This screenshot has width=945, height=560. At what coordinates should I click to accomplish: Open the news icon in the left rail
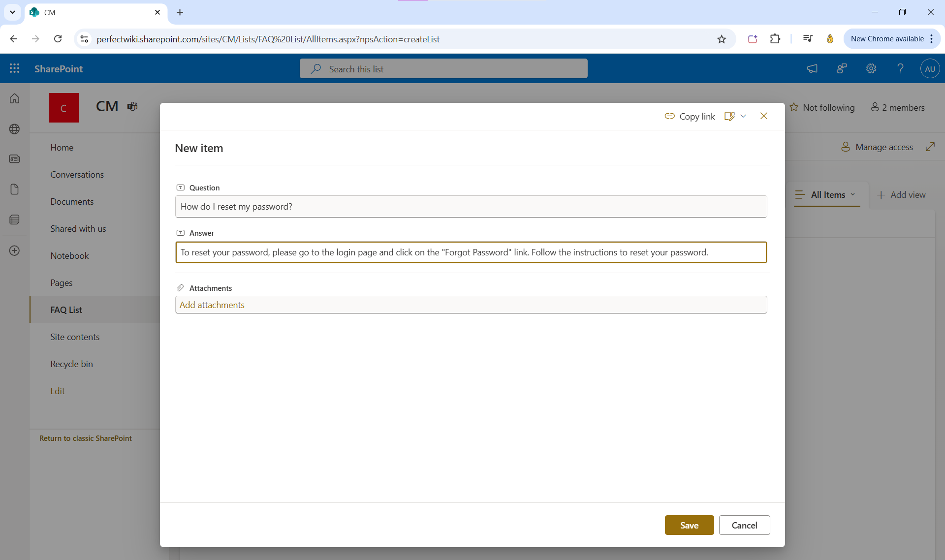(14, 158)
